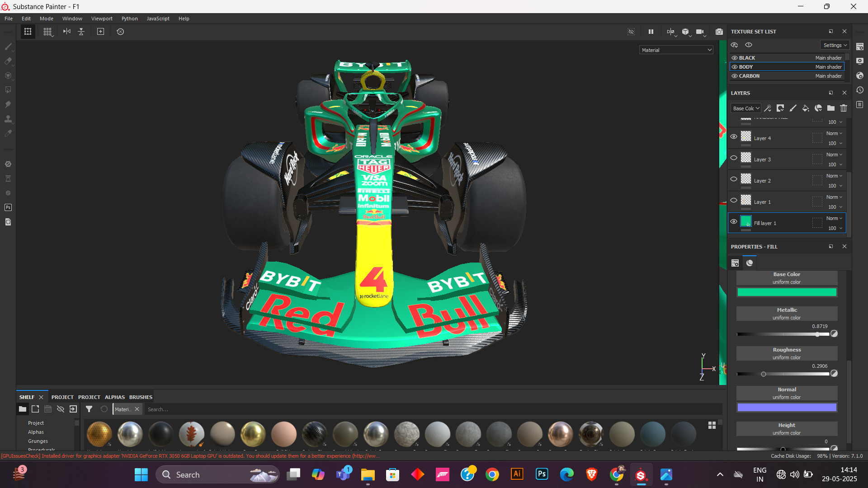868x488 pixels.
Task: Open blend mode dropdown for Fill layer 1
Action: (x=834, y=218)
